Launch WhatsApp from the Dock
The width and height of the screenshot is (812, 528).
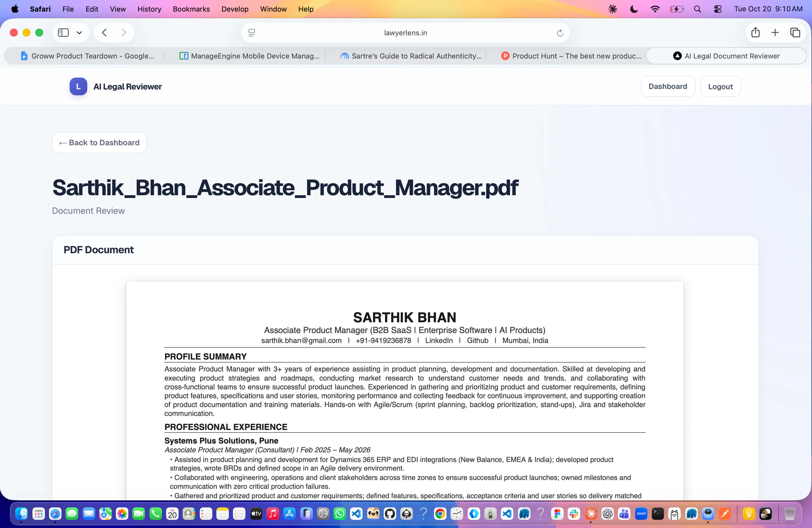click(x=339, y=513)
